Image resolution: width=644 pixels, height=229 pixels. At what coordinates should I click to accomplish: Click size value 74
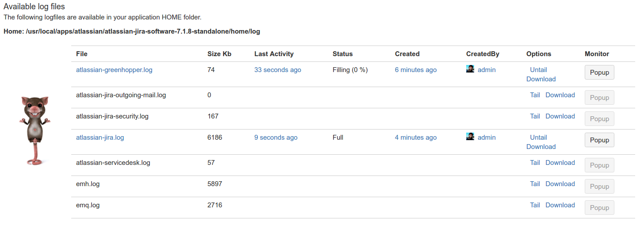(211, 70)
